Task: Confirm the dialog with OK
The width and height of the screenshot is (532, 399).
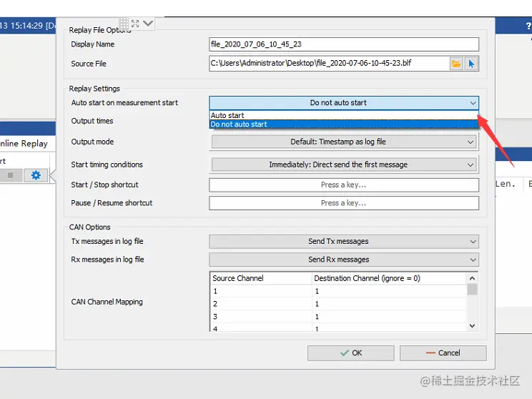Action: 351,353
